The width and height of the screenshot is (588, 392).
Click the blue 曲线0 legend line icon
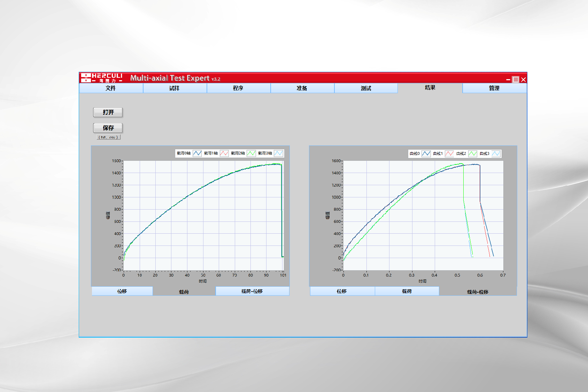coord(426,154)
